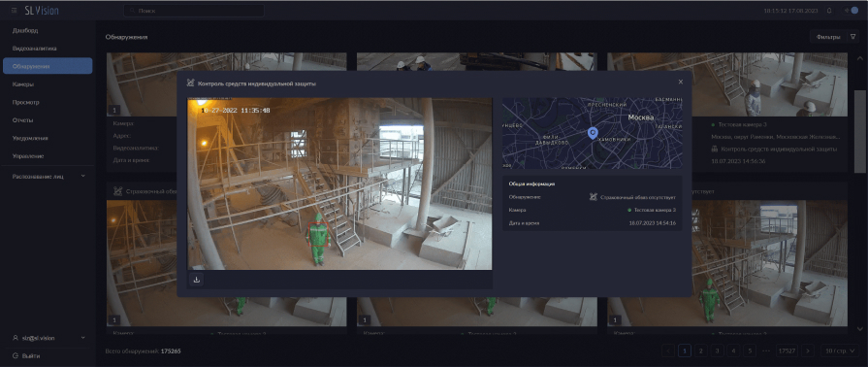This screenshot has height=367, width=868.
Task: Click the logout icon beside Выйти
Action: [16, 356]
